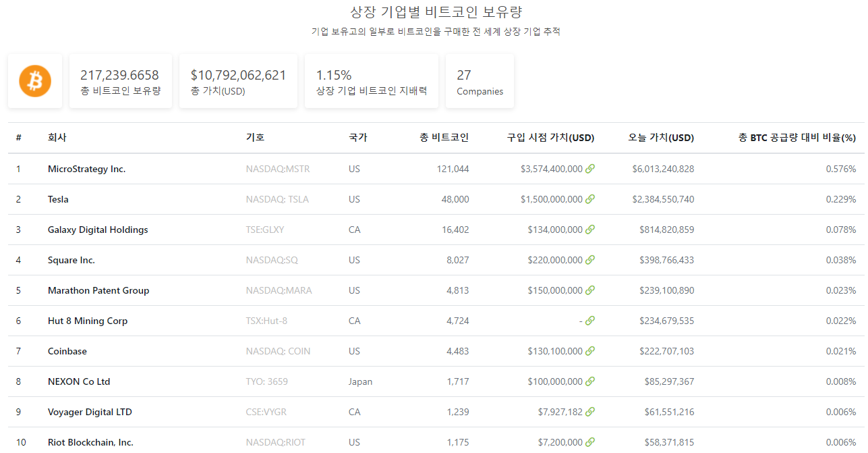This screenshot has width=868, height=453.
Task: Click the # rank column header
Action: click(x=19, y=138)
